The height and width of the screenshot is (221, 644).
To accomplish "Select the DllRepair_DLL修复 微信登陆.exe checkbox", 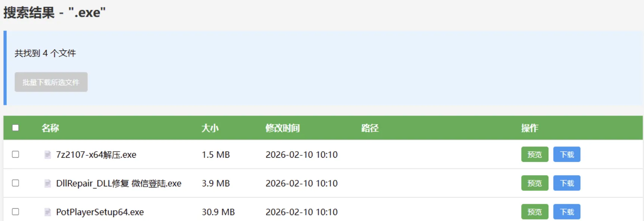I will pyautogui.click(x=15, y=183).
